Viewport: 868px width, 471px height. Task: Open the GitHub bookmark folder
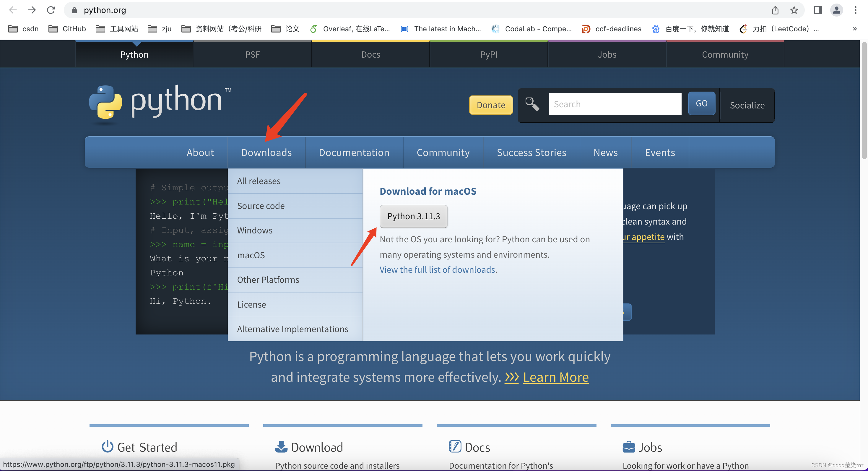tap(67, 29)
